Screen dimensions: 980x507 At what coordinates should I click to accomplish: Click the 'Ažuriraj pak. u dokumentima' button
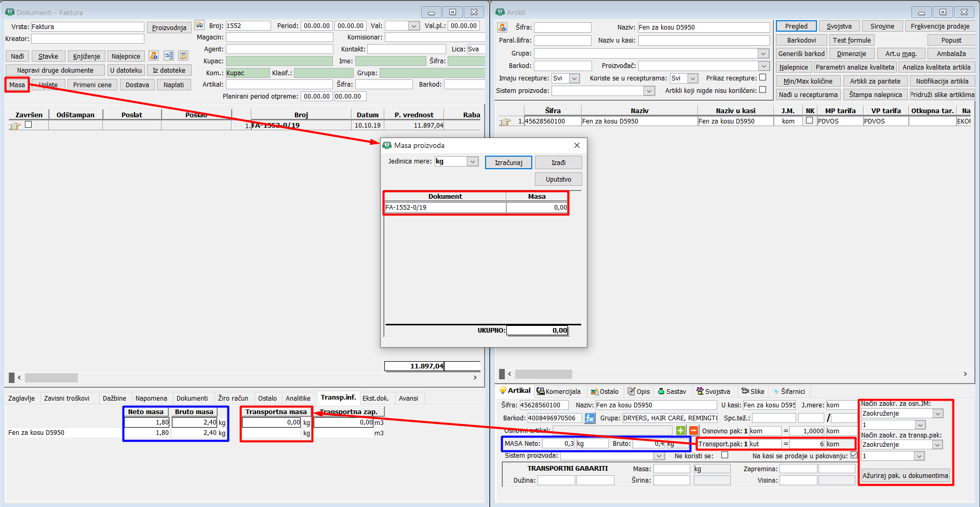point(905,475)
